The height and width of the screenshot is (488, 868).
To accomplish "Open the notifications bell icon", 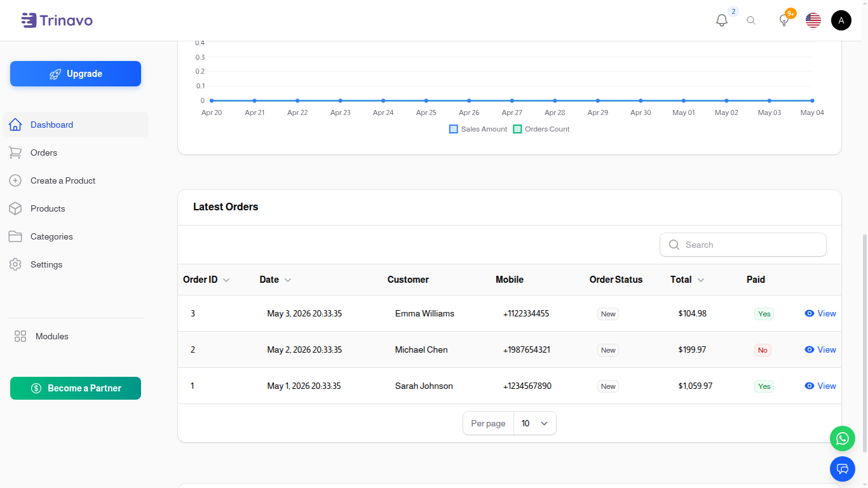I will point(722,20).
